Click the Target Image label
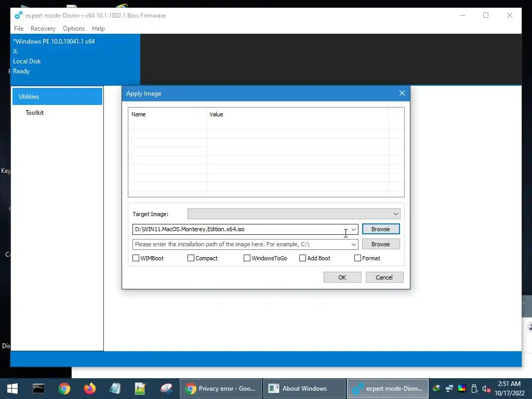Screen dimensions: 532x399 (x=151, y=214)
